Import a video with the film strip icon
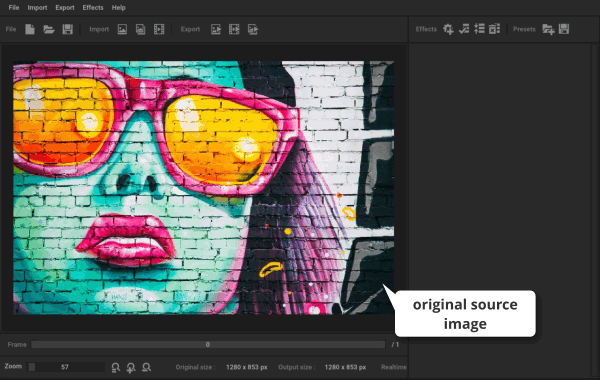Image resolution: width=600 pixels, height=380 pixels. [159, 29]
